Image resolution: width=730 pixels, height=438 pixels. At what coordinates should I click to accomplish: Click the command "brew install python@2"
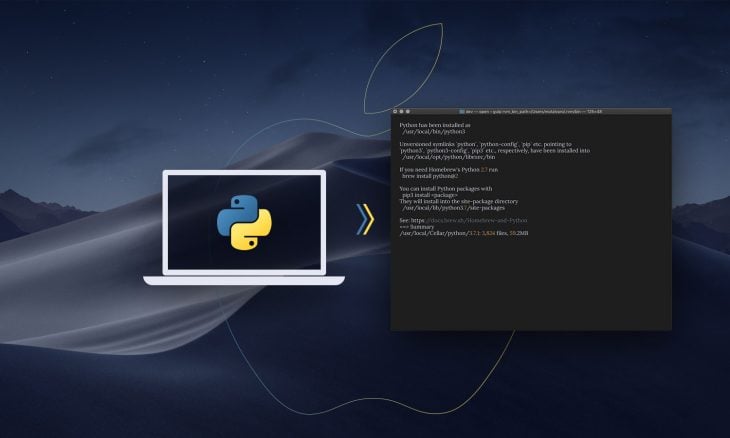tap(430, 176)
